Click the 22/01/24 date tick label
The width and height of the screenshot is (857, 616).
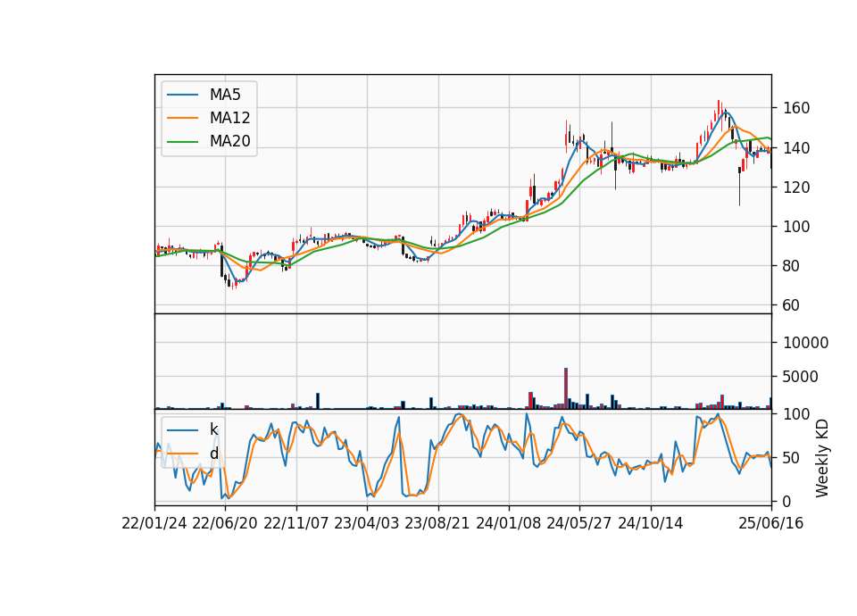(x=154, y=523)
